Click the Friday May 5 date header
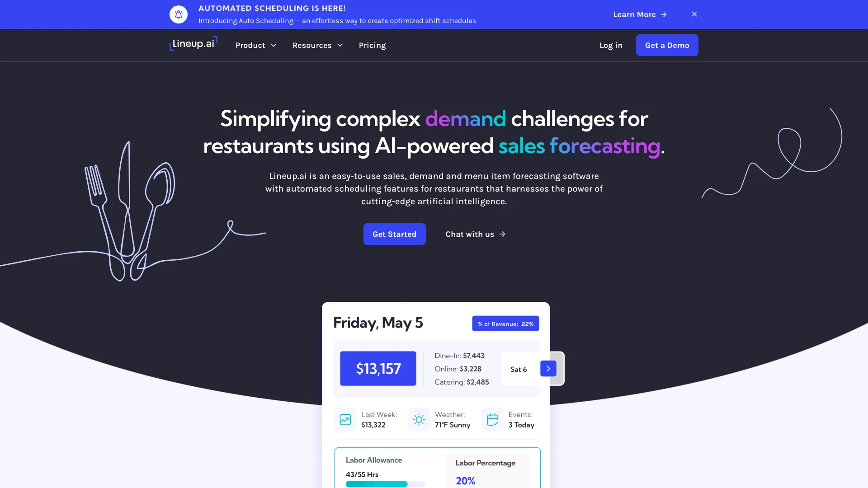This screenshot has height=488, width=868. [x=378, y=322]
